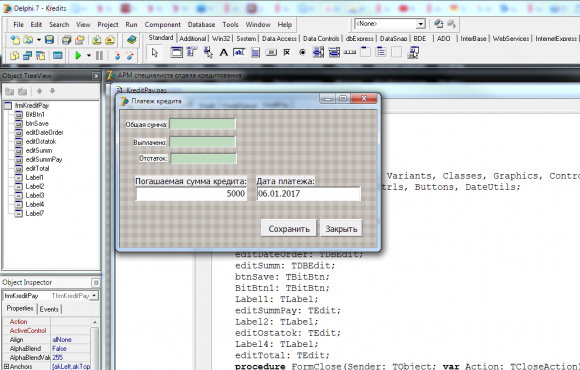Select the Frames component icon
The image size is (580, 370).
[x=176, y=53]
